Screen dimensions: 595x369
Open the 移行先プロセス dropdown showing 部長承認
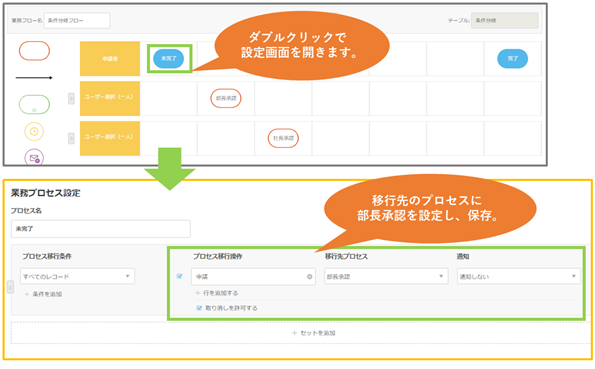coord(386,276)
